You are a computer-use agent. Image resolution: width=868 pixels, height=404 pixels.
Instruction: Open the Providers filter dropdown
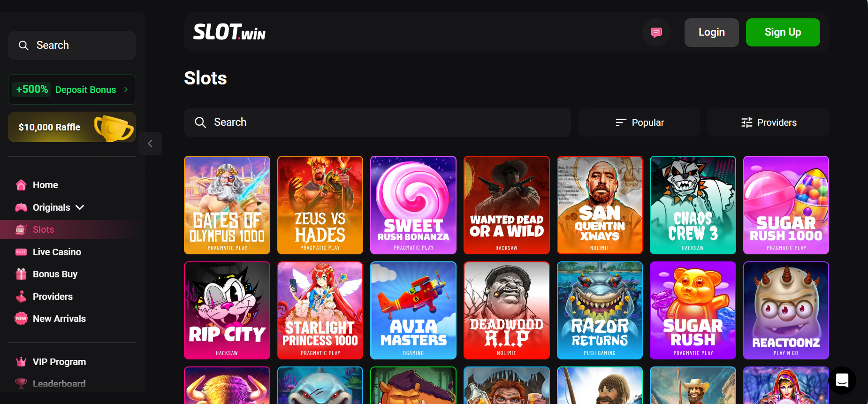[x=768, y=122]
